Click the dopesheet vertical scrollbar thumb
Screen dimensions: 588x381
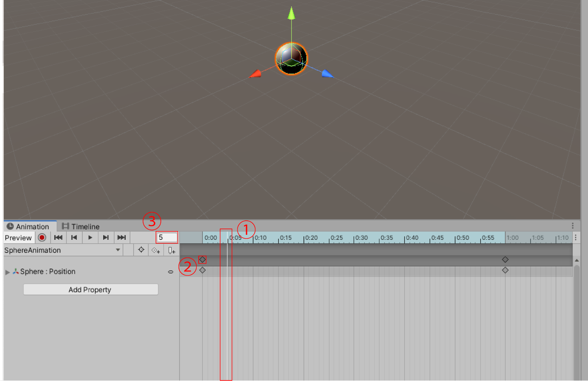pyautogui.click(x=577, y=322)
